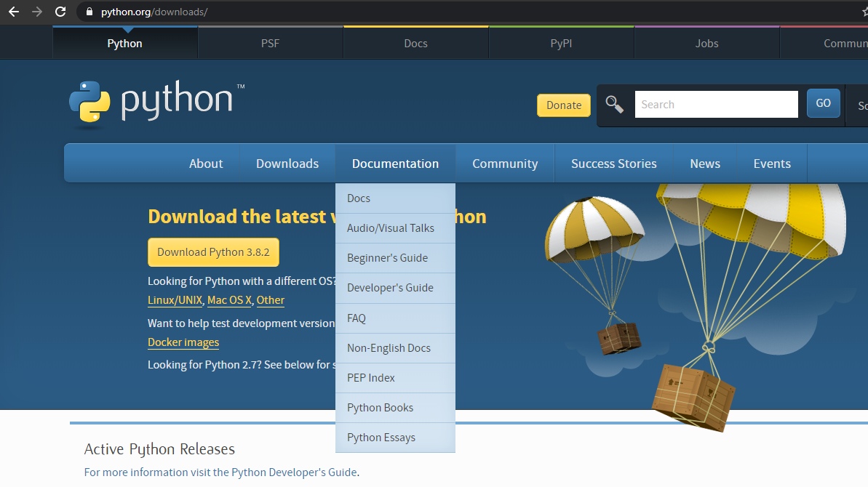Switch to the Jobs tab
Image resolution: width=868 pixels, height=487 pixels.
pyautogui.click(x=706, y=43)
